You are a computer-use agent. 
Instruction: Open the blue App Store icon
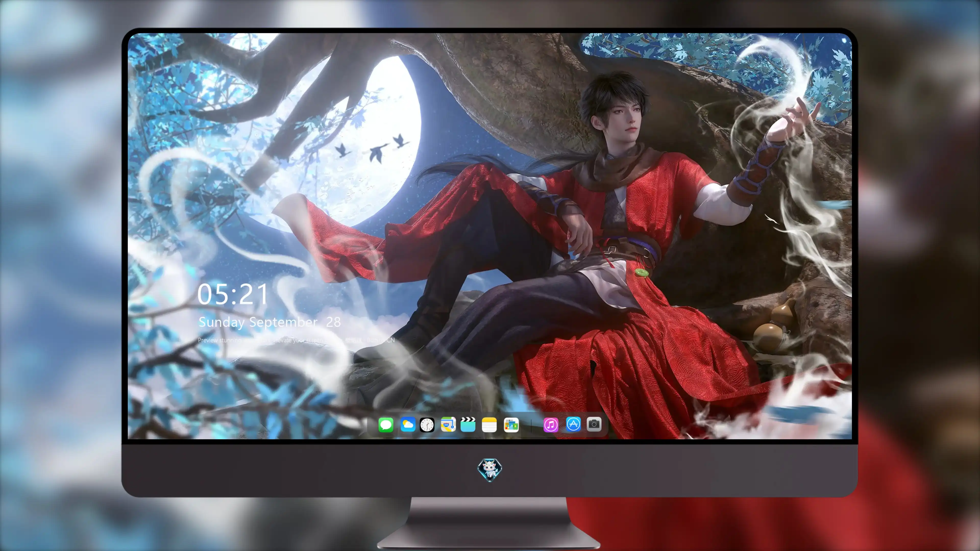coord(573,424)
